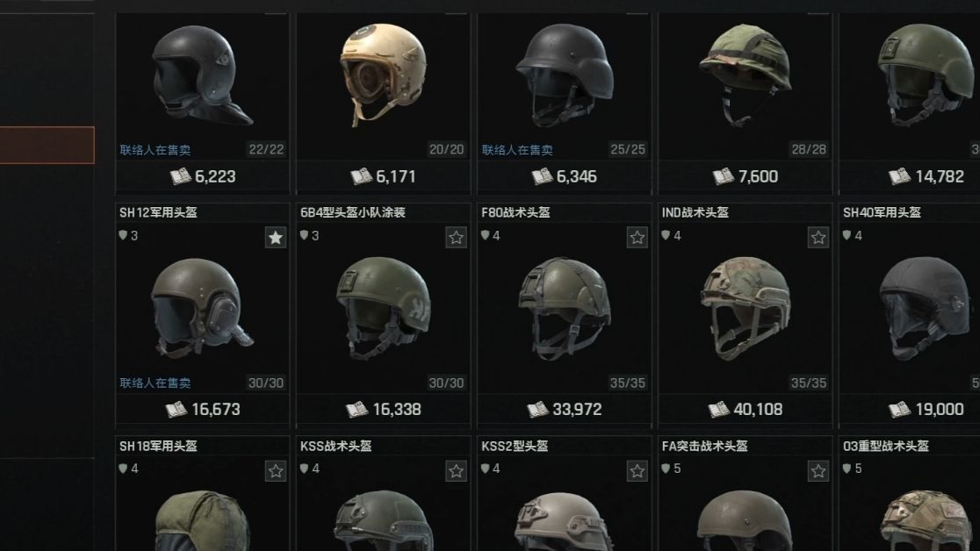Mark SH18军用头盔 as favorite

coord(275,471)
